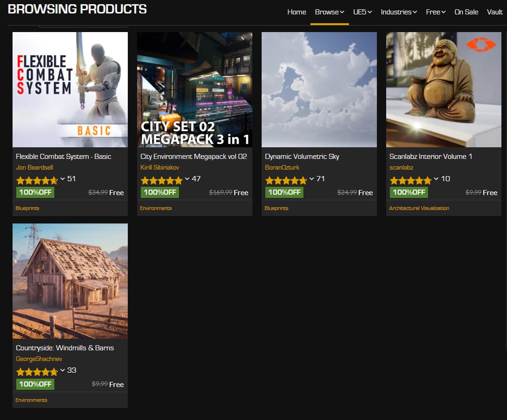Open the Architectural Visualization category link
Image resolution: width=507 pixels, height=420 pixels.
(419, 208)
